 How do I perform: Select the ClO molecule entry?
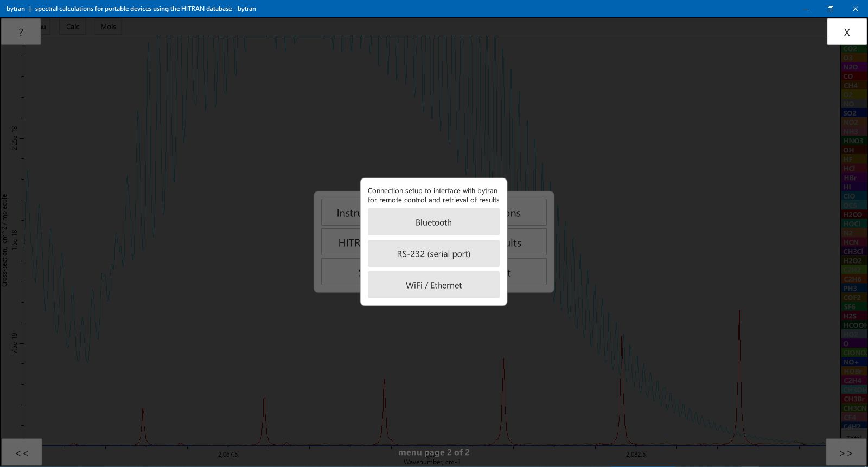[x=854, y=196]
